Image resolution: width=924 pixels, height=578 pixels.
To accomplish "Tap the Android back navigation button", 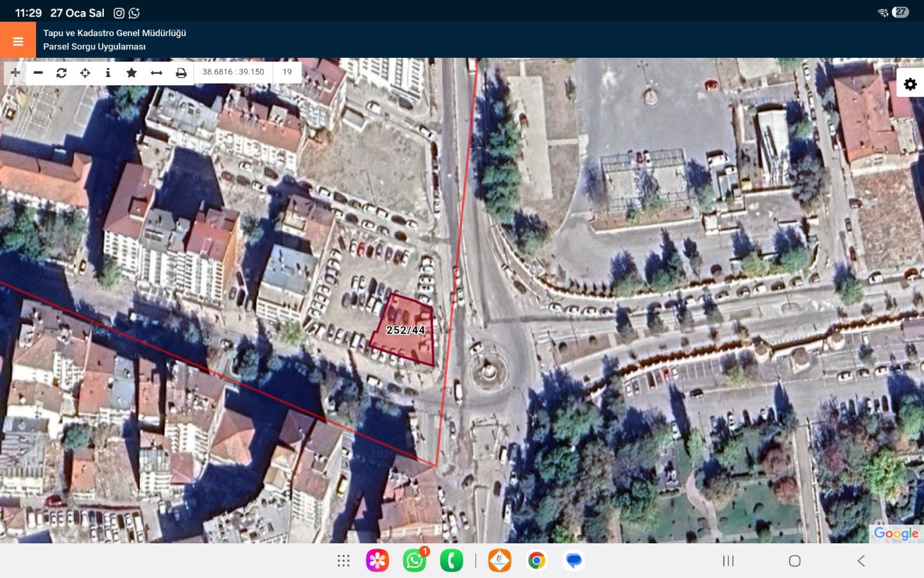I will (x=861, y=561).
